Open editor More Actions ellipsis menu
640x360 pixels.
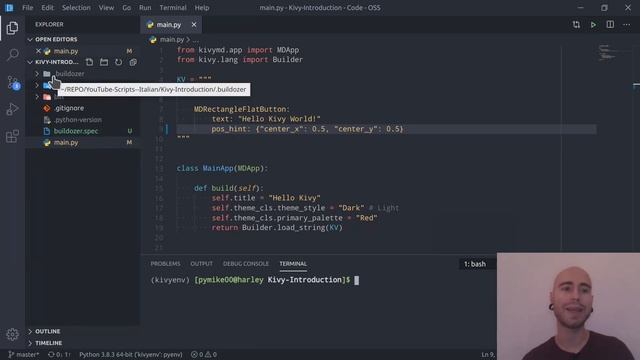(x=627, y=24)
